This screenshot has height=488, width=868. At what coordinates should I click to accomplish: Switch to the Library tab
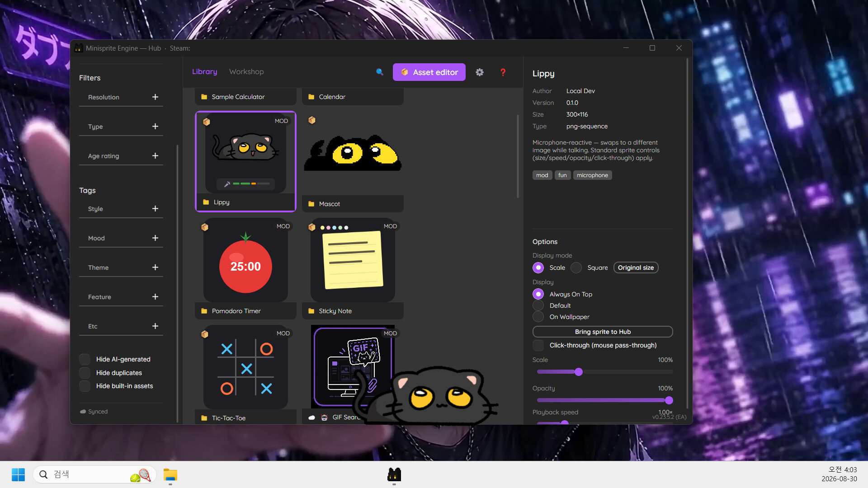tap(204, 71)
